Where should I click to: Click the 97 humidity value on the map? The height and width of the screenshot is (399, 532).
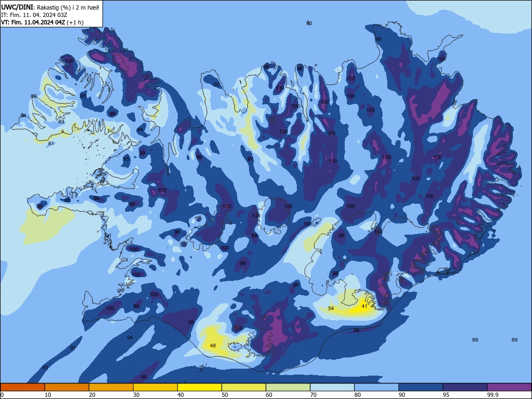pos(250,159)
